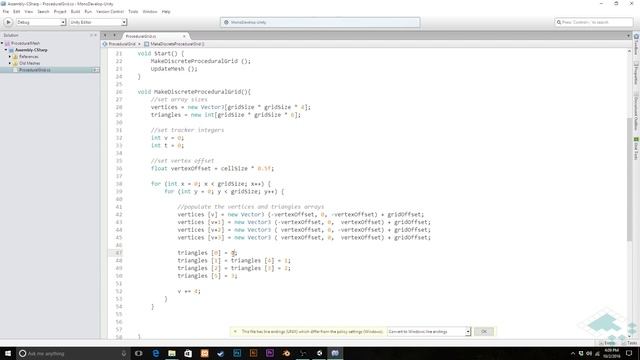The width and height of the screenshot is (640, 360).
Task: Select ProceduralGrid.cs in the solution tree
Action: [x=50, y=70]
